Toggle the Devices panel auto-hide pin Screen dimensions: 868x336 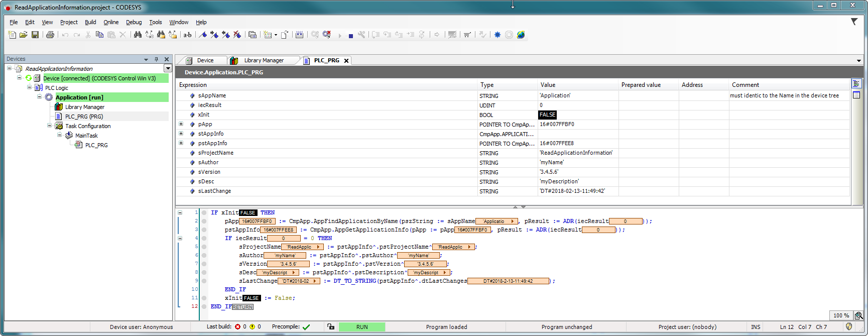click(157, 59)
